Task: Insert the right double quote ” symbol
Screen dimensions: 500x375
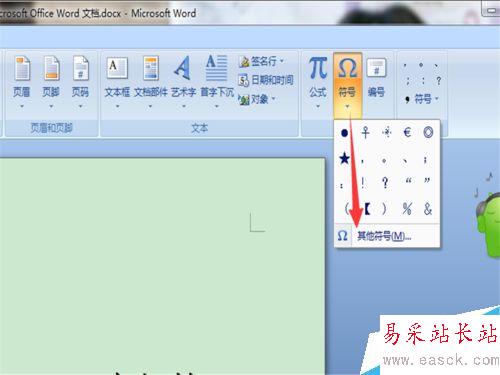Action: (x=427, y=181)
